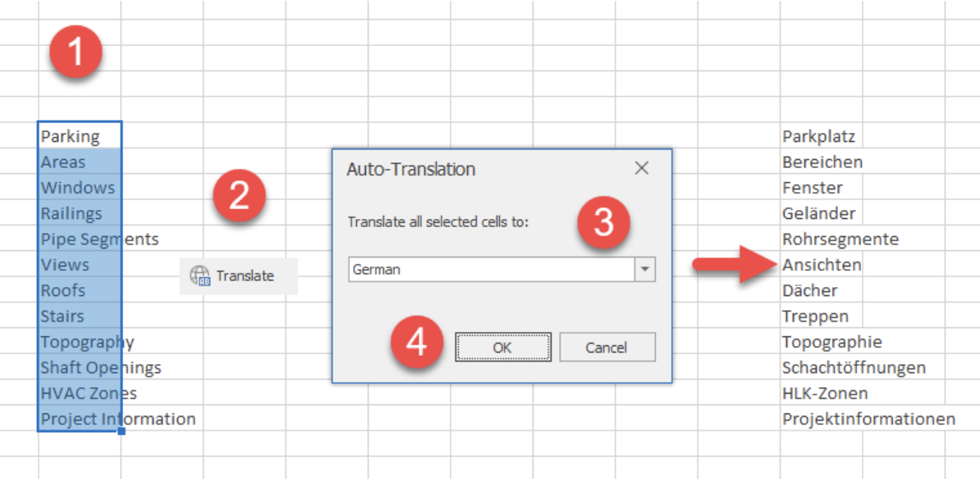Confirm translation with OK button
The image size is (980, 479).
[x=502, y=347]
